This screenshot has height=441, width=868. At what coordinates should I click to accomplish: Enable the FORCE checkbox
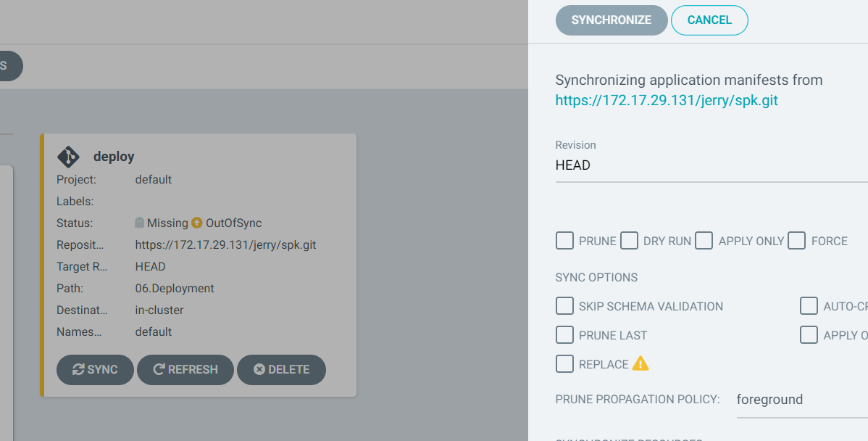point(796,240)
